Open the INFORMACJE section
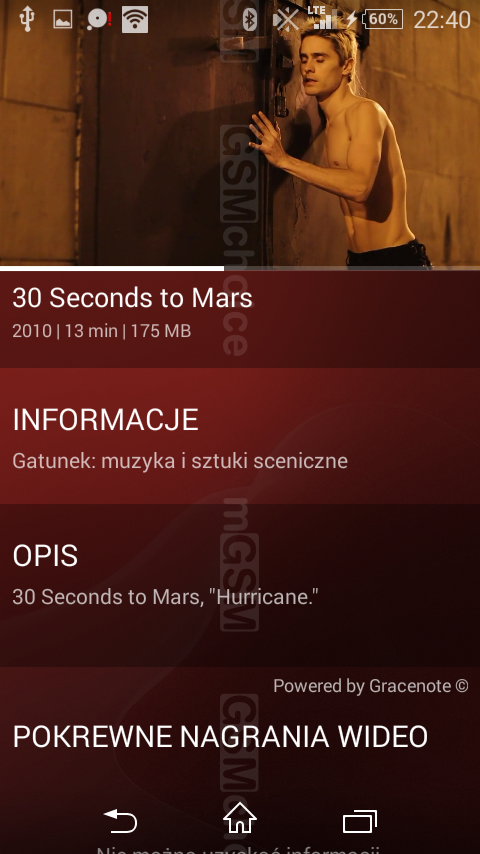Screen dimensions: 480x854 click(240, 436)
